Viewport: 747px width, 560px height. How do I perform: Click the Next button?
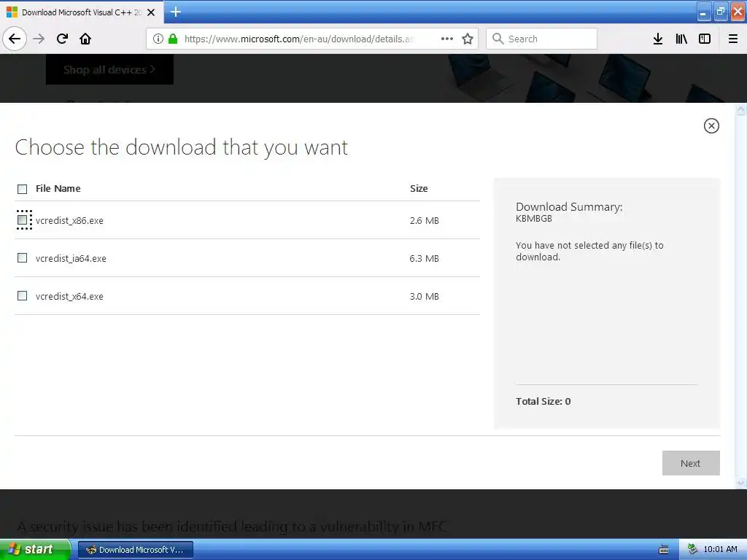point(691,463)
